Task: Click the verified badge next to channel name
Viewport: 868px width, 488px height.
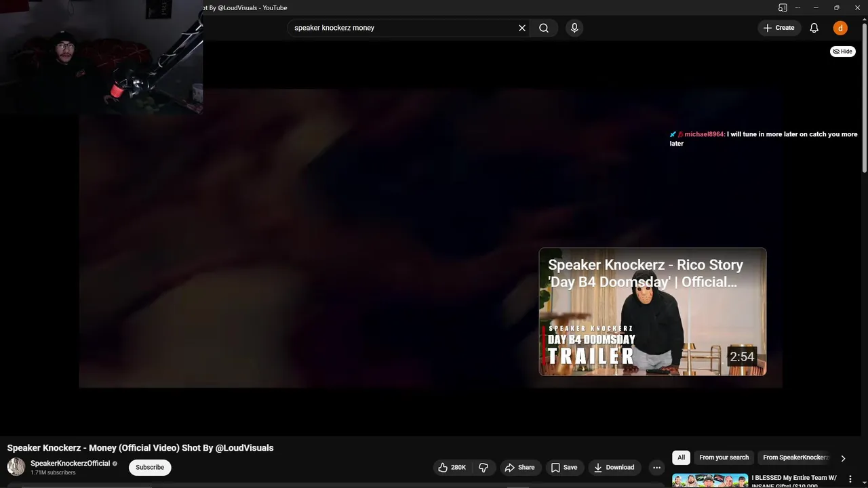Action: (115, 464)
